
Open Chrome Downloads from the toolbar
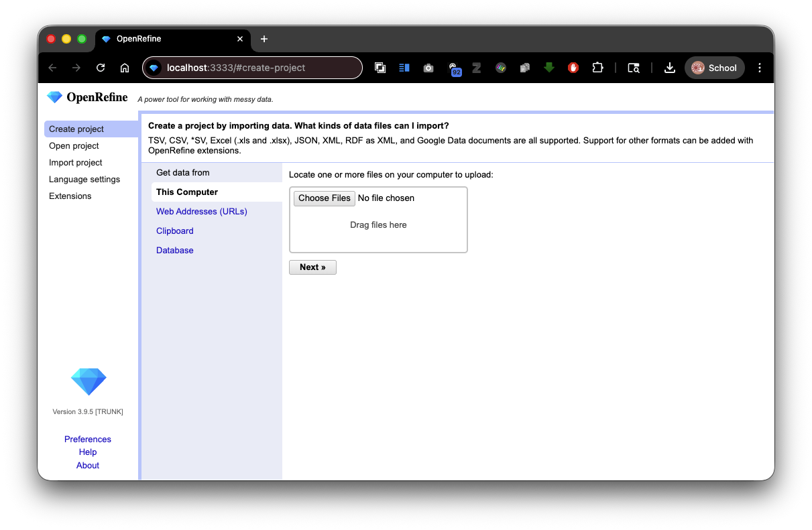670,68
